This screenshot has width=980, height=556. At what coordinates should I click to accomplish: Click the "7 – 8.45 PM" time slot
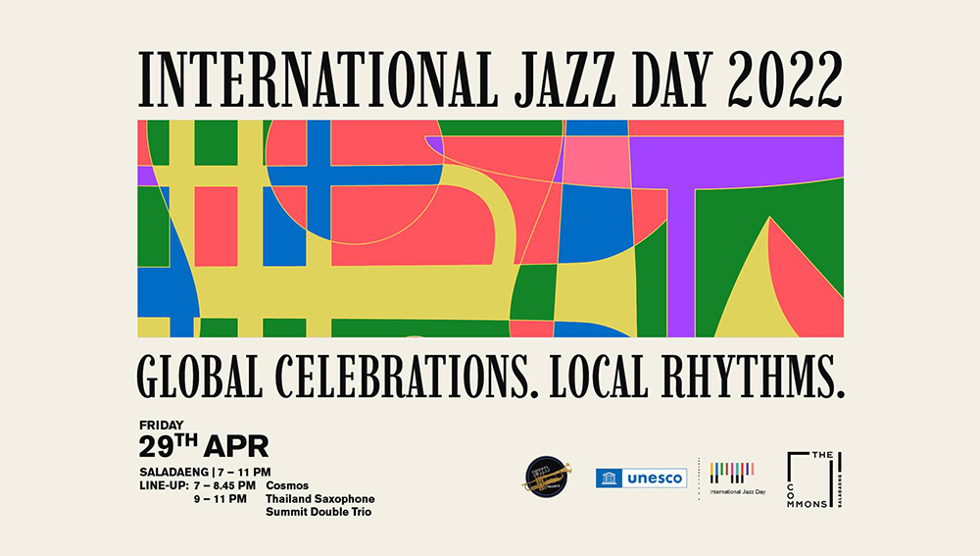[224, 485]
